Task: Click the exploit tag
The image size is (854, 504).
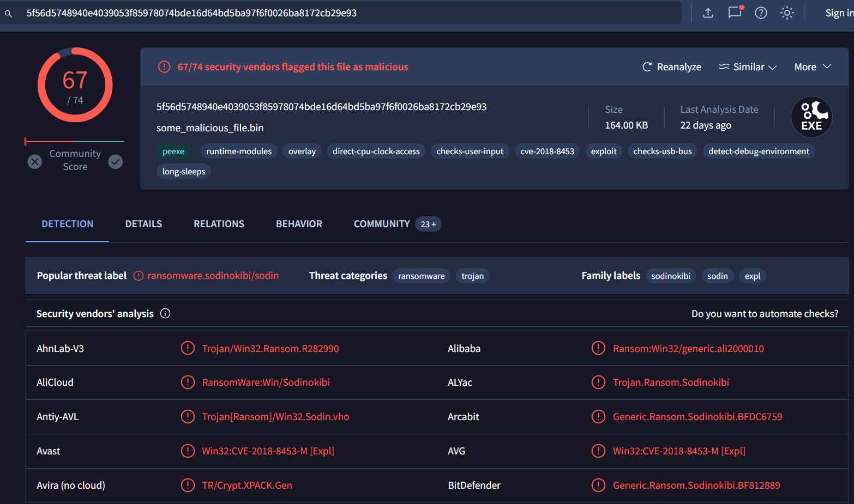Action: [604, 151]
